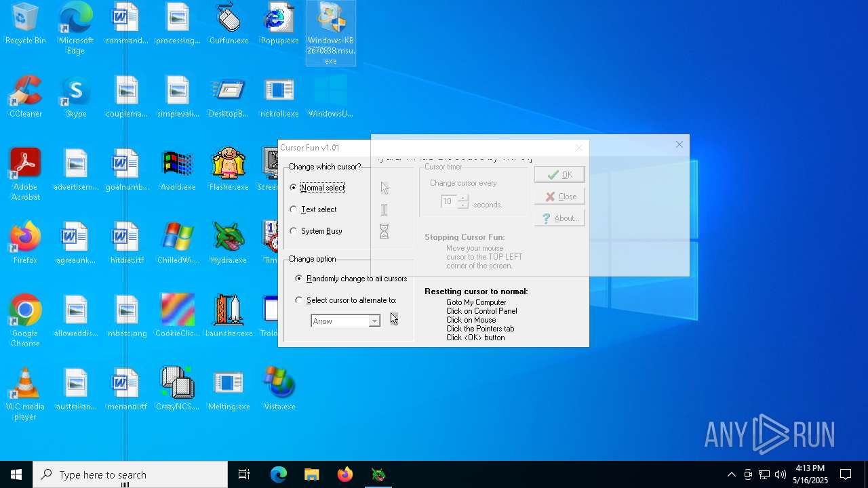Open VLC media player shortcut
Viewport: 868px width, 488px height.
point(25,394)
